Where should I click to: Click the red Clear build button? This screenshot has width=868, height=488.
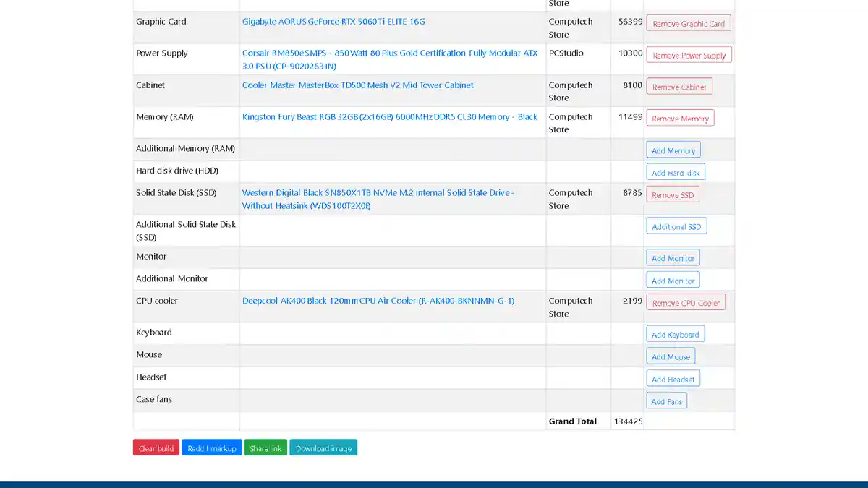(x=156, y=448)
